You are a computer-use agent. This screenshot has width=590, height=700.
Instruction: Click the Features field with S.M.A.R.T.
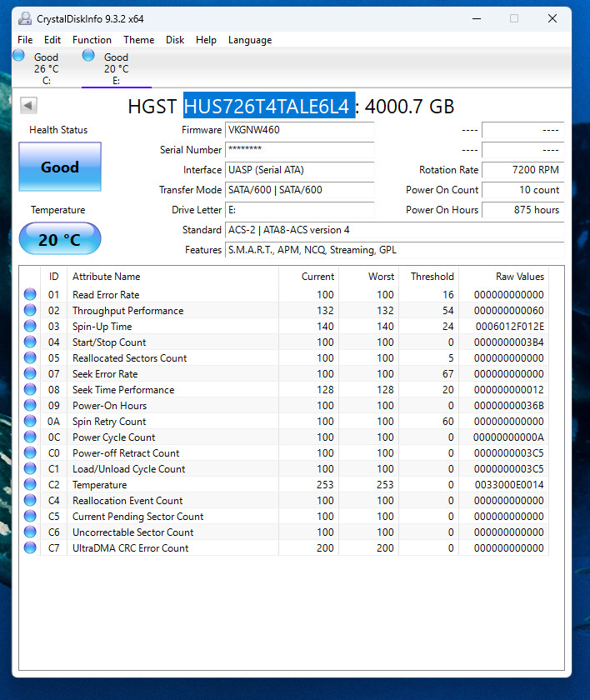click(x=394, y=249)
